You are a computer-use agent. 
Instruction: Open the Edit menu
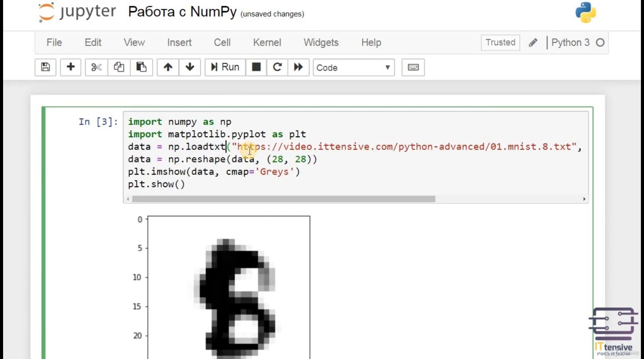pos(93,43)
